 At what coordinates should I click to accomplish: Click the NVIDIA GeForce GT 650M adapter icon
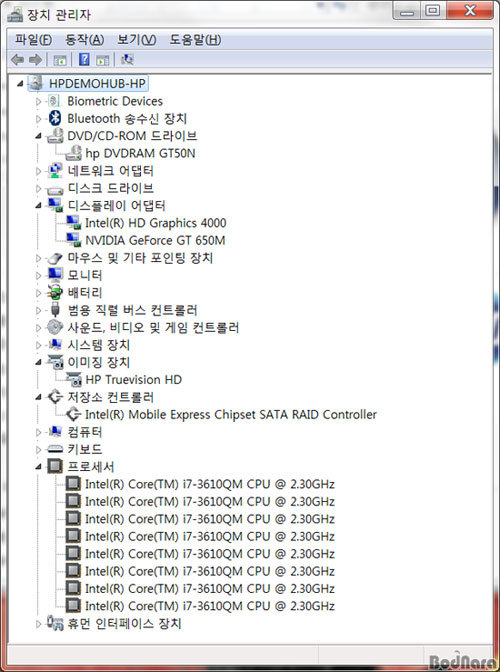tap(74, 240)
